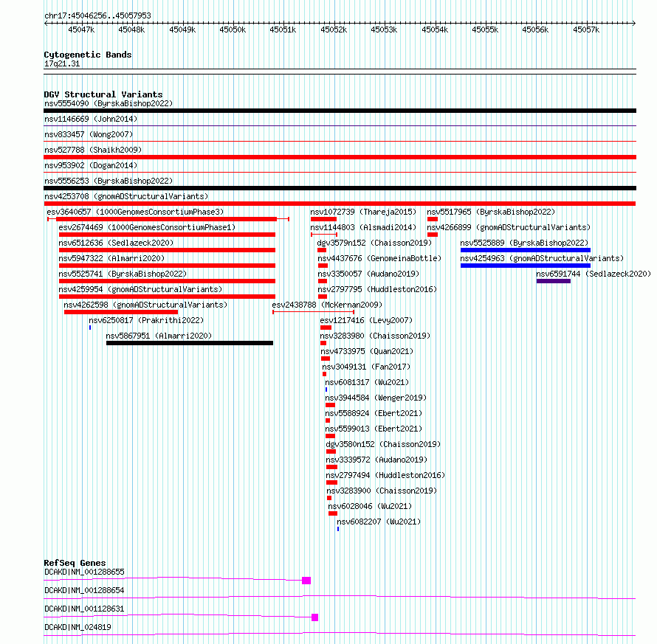Click nsv6081317 (Wu2021) label
Image resolution: width=657 pixels, height=644 pixels.
(x=367, y=382)
